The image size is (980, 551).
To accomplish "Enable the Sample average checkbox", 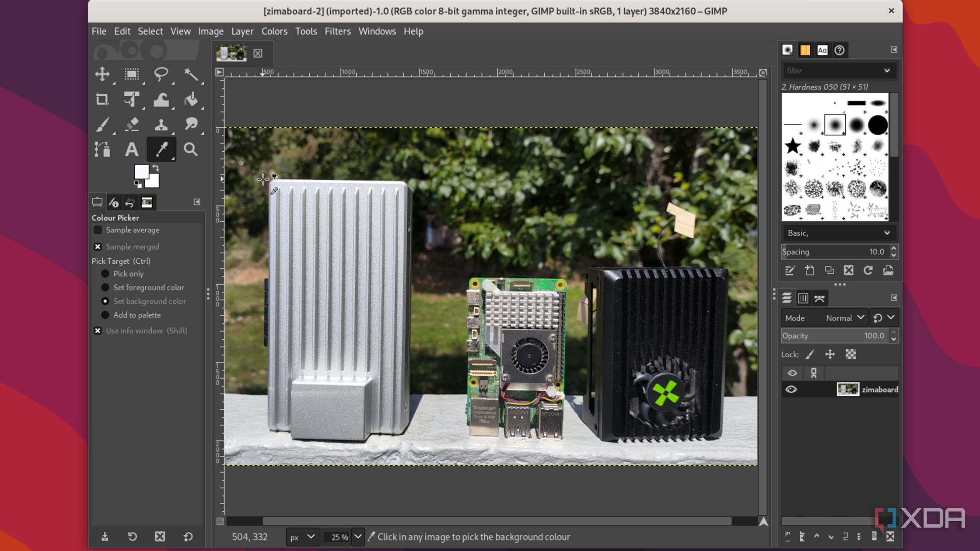I will 98,230.
